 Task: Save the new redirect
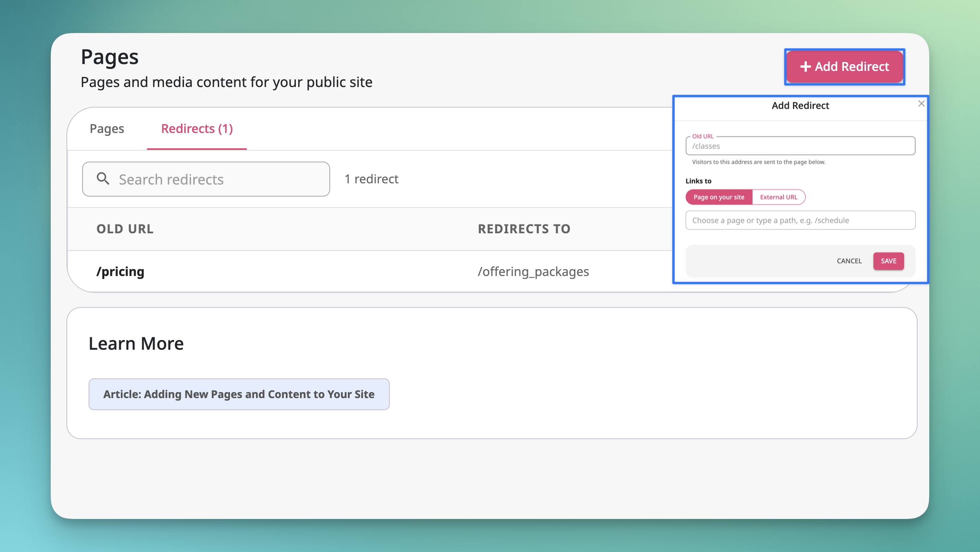click(889, 261)
